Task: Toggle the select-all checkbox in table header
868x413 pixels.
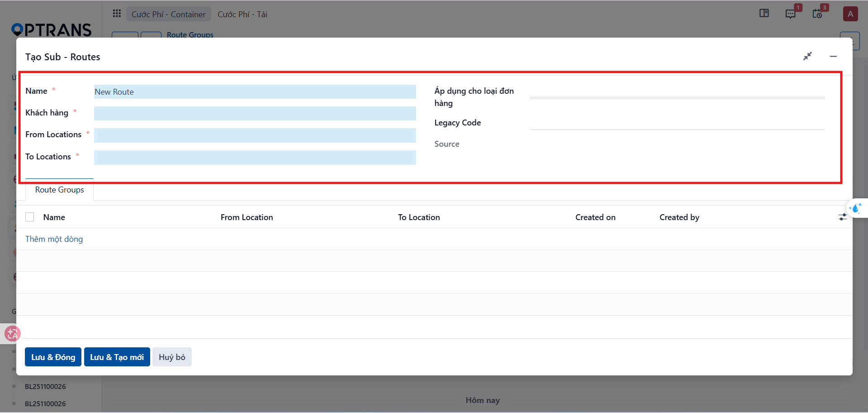Action: [30, 217]
